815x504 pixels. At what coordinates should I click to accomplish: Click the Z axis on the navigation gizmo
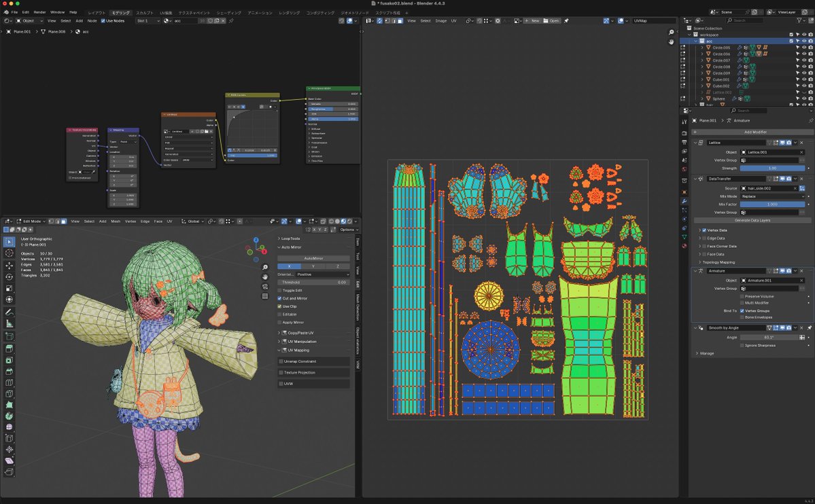256,240
